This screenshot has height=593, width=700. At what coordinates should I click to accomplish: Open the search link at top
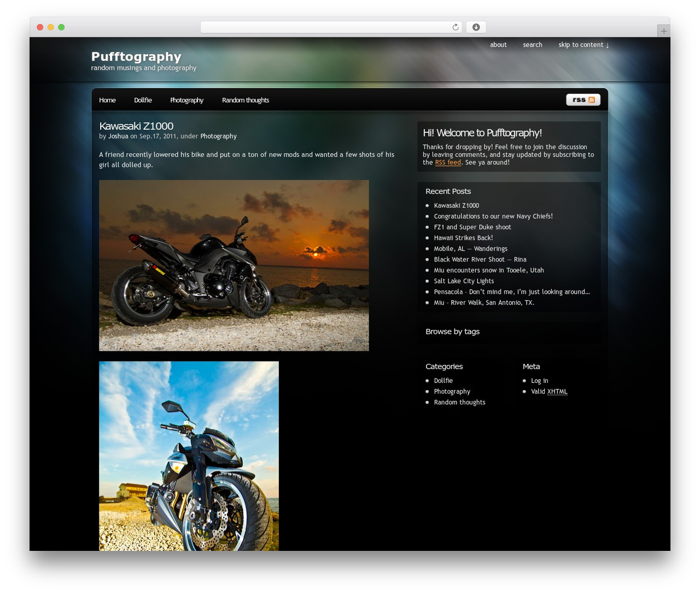point(532,45)
